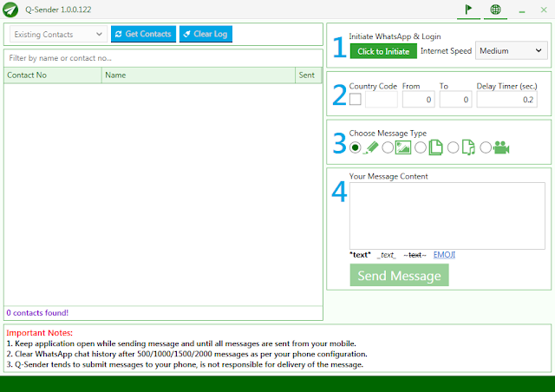
Task: Click the Contact No column header
Action: 53,75
